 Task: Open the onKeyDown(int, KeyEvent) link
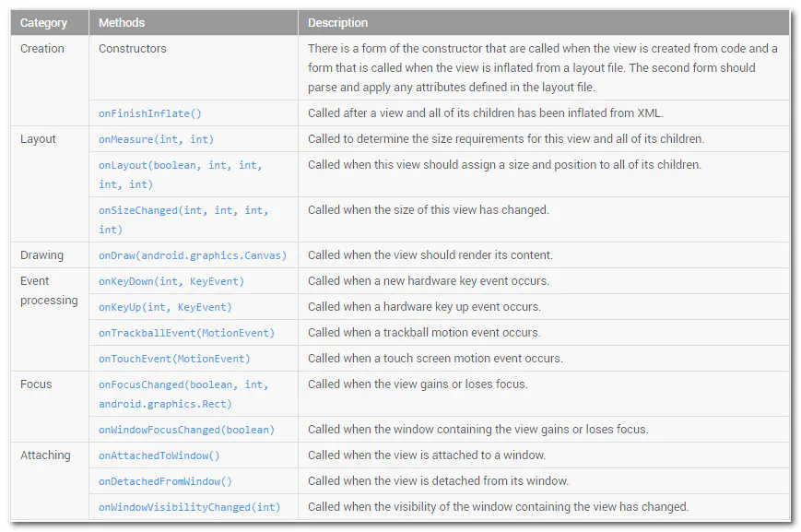coord(171,281)
